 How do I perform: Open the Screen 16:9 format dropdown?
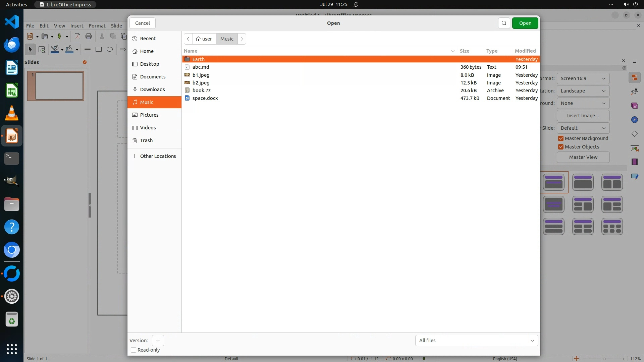coord(583,78)
